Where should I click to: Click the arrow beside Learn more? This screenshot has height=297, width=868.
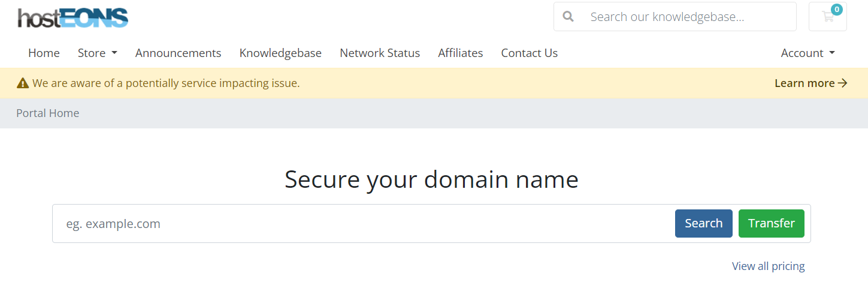[843, 83]
